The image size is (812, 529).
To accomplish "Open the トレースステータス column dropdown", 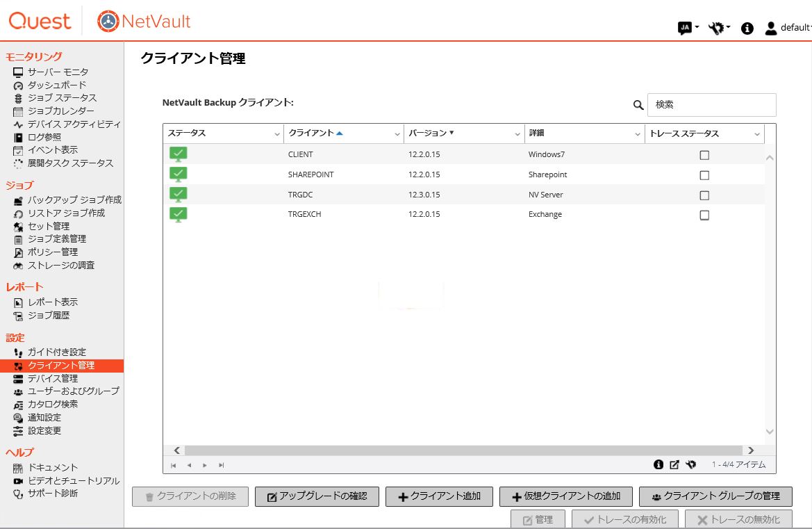I will tap(757, 134).
